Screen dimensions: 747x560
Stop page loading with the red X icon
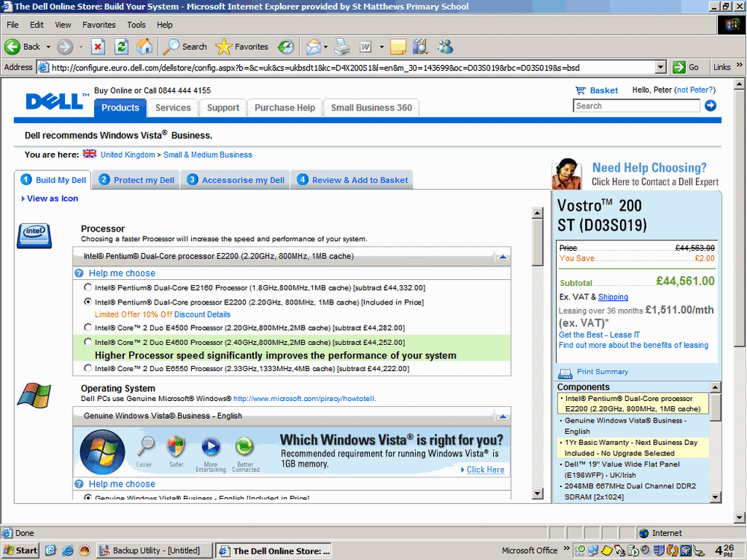tap(98, 46)
